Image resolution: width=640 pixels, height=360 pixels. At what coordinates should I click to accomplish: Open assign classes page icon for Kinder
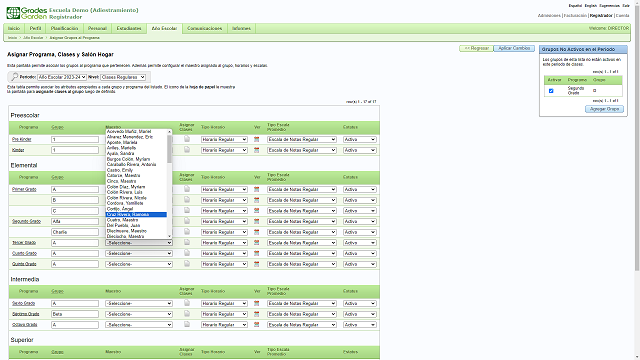187,150
